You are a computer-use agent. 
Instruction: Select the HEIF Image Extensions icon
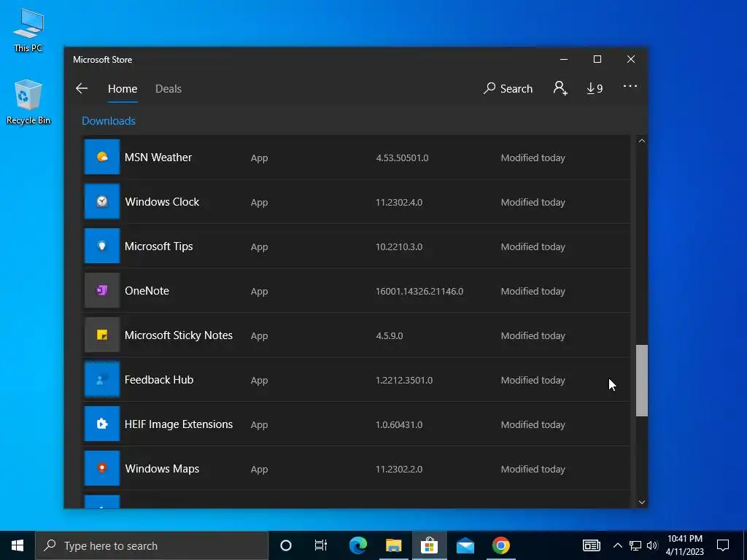point(102,424)
